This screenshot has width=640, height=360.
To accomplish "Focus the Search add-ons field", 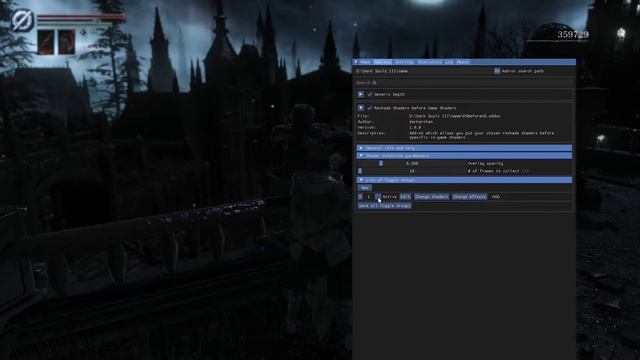I will [x=464, y=83].
